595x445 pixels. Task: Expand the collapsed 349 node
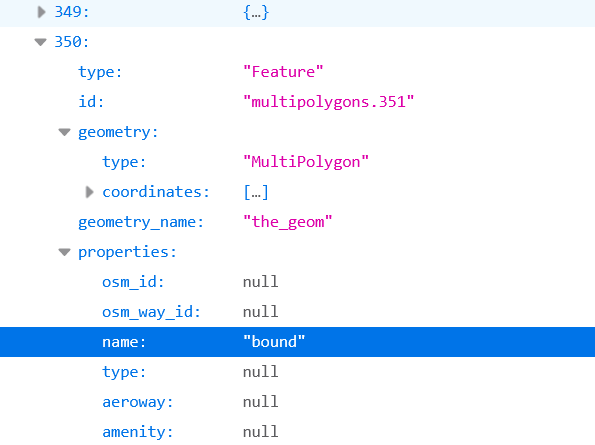[41, 12]
